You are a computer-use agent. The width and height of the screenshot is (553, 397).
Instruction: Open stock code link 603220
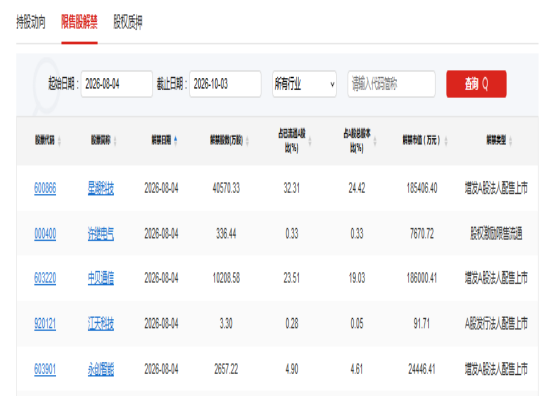(45, 279)
